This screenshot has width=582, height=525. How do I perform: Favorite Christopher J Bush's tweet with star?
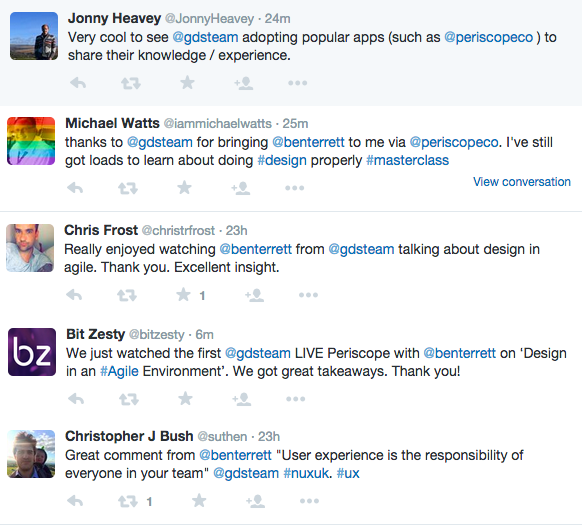(x=199, y=501)
